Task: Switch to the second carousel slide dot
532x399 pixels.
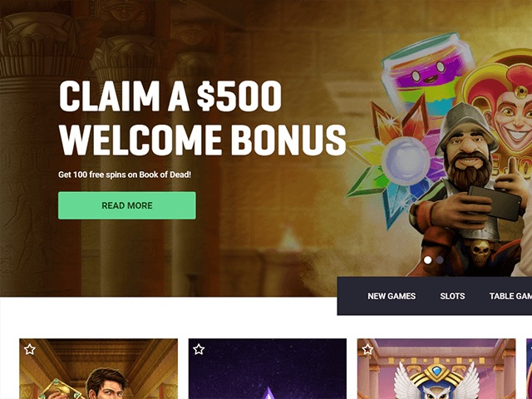Action: (x=440, y=260)
